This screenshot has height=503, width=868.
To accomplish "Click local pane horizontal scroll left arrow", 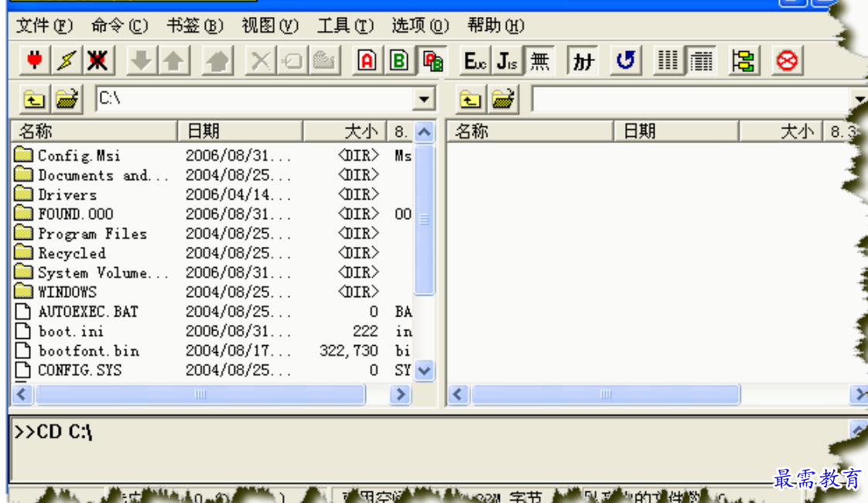I will pos(22,395).
